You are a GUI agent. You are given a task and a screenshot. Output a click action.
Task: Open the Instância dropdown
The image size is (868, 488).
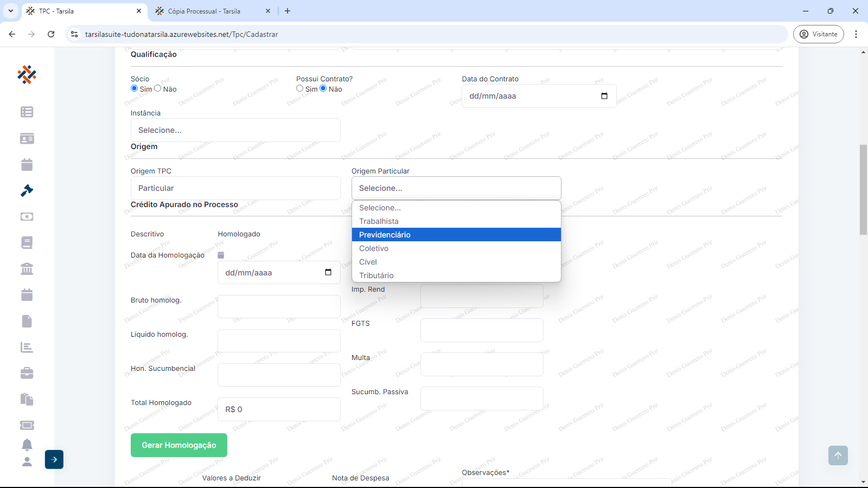point(235,130)
